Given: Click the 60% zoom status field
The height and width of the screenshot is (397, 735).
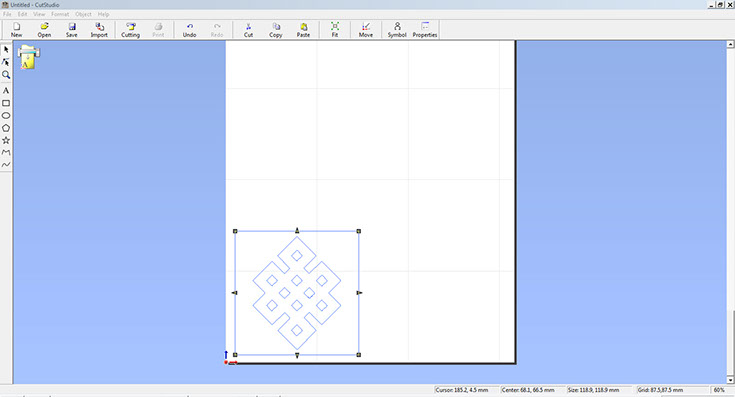Looking at the screenshot, I should pyautogui.click(x=719, y=390).
